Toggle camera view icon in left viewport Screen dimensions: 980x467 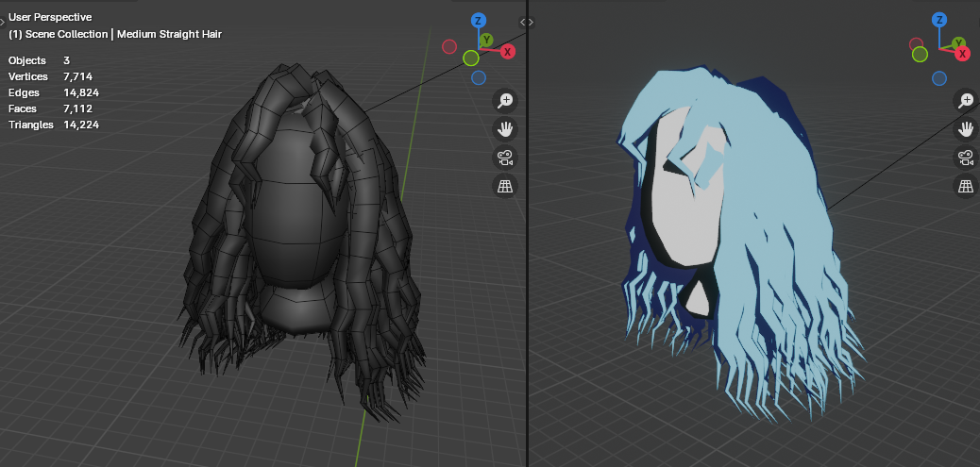505,158
